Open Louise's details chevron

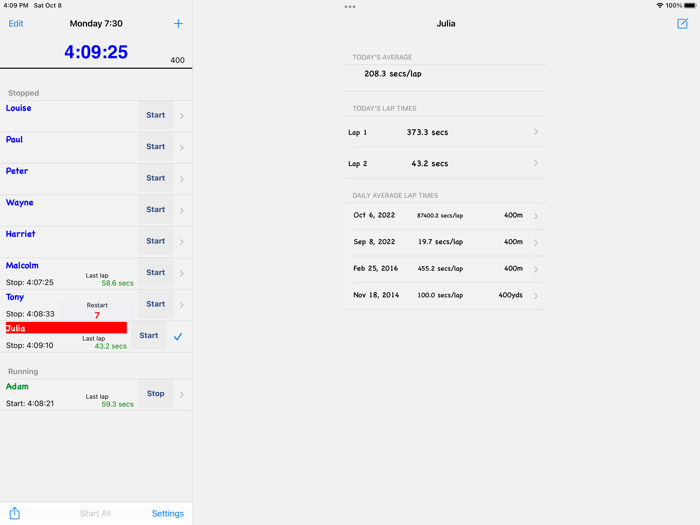(x=182, y=116)
